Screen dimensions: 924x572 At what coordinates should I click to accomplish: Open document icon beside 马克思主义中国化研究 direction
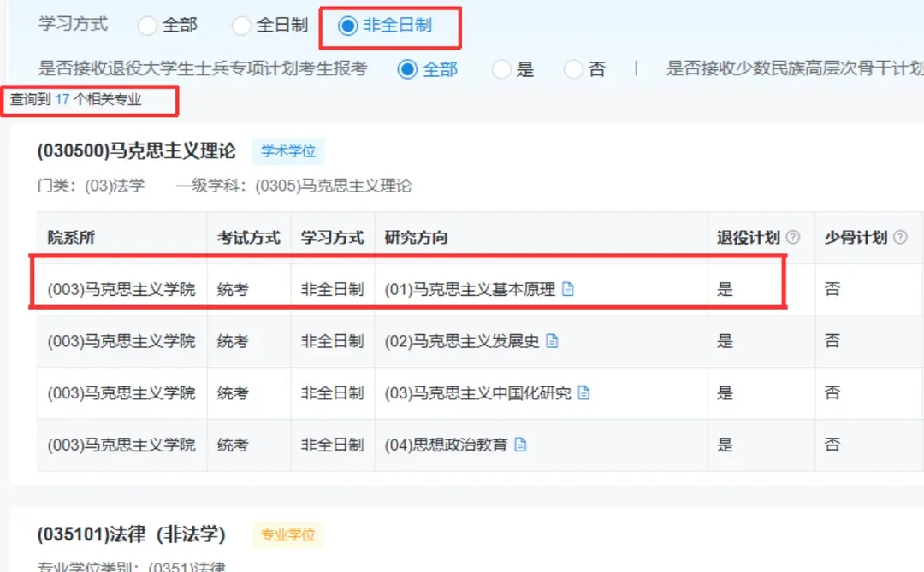tap(584, 393)
